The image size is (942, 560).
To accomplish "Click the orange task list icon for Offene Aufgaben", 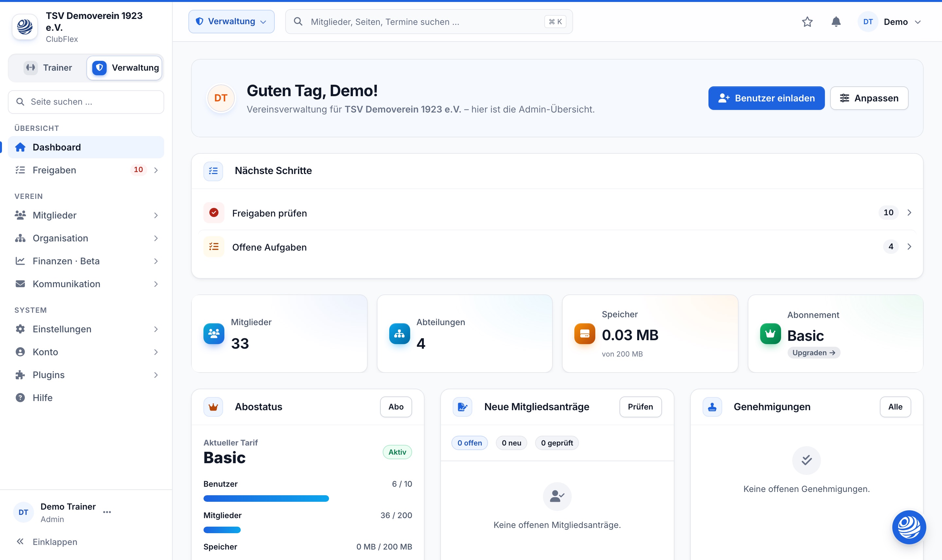I will tap(214, 247).
